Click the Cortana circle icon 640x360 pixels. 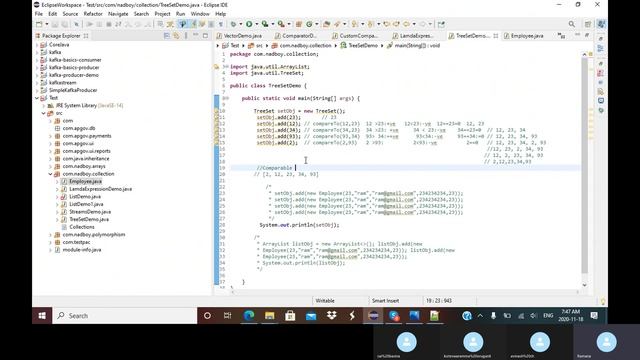pos(207,316)
